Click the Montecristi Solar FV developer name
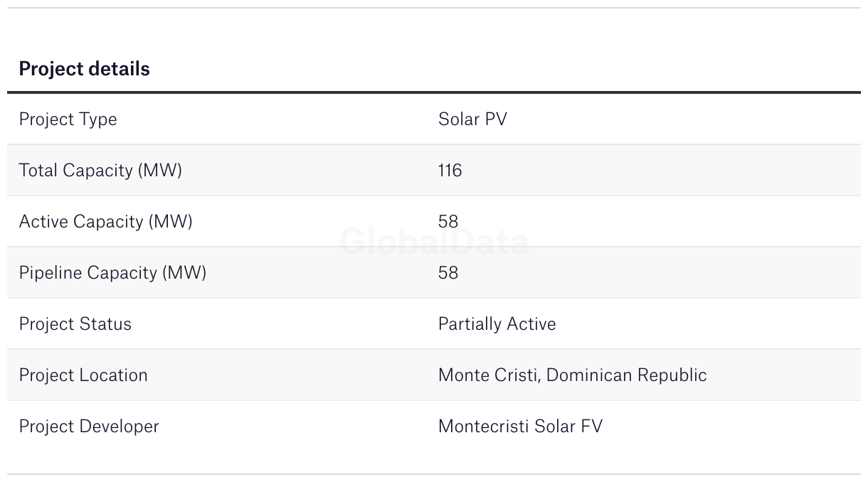868x482 pixels. pyautogui.click(x=520, y=427)
